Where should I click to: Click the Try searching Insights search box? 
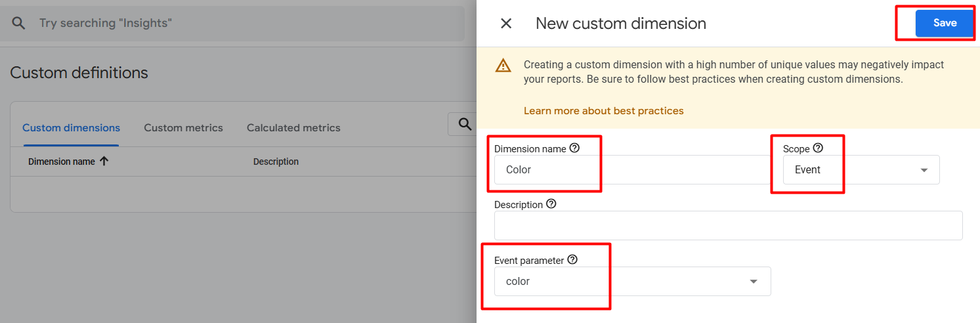click(243, 24)
